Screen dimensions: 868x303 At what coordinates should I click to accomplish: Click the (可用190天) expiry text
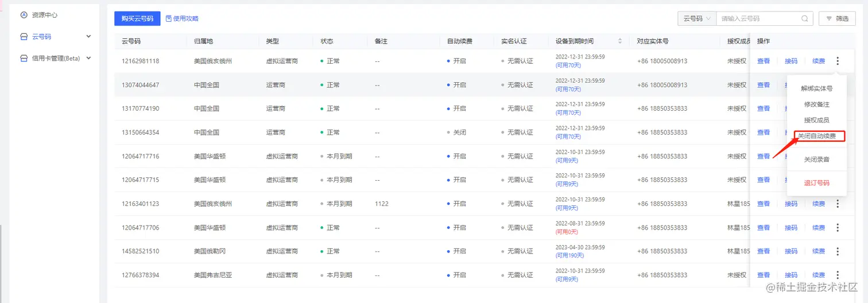click(x=569, y=255)
